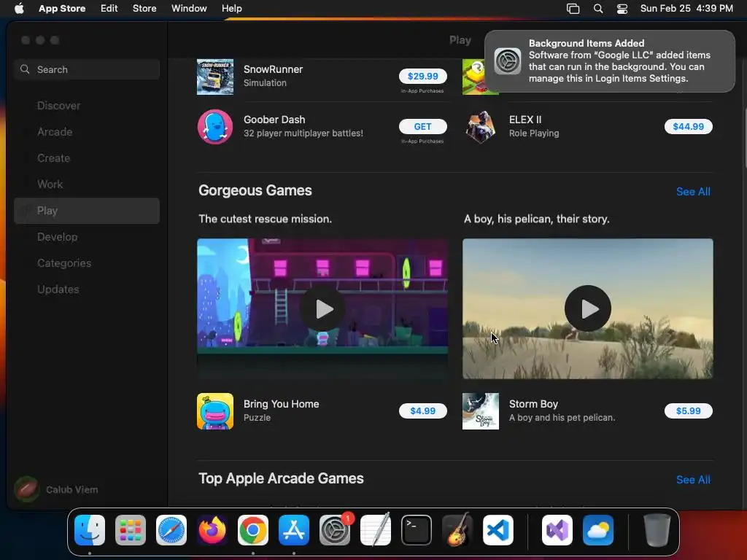
Task: Open Spotlight search in the menu bar
Action: tap(598, 9)
